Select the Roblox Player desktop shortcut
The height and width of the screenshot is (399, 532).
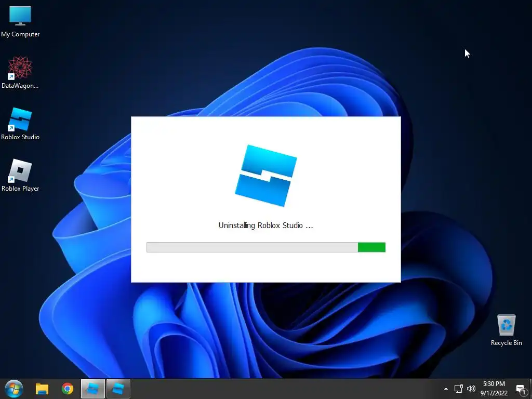[20, 175]
